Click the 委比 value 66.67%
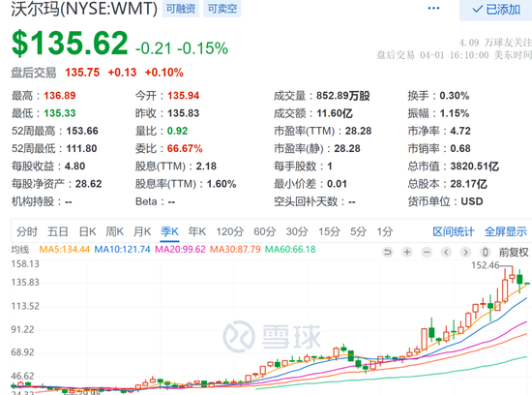 [185, 148]
